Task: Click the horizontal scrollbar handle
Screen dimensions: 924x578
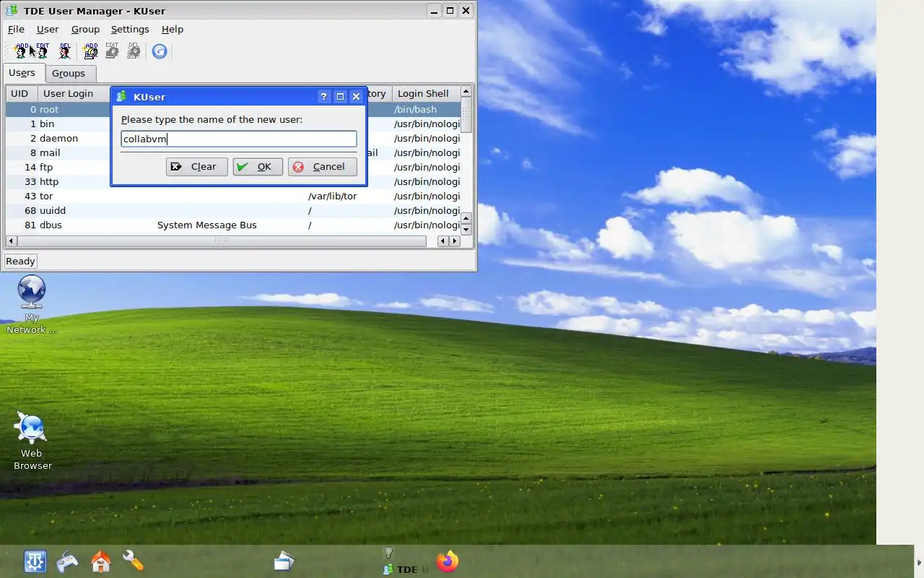Action: click(x=221, y=241)
